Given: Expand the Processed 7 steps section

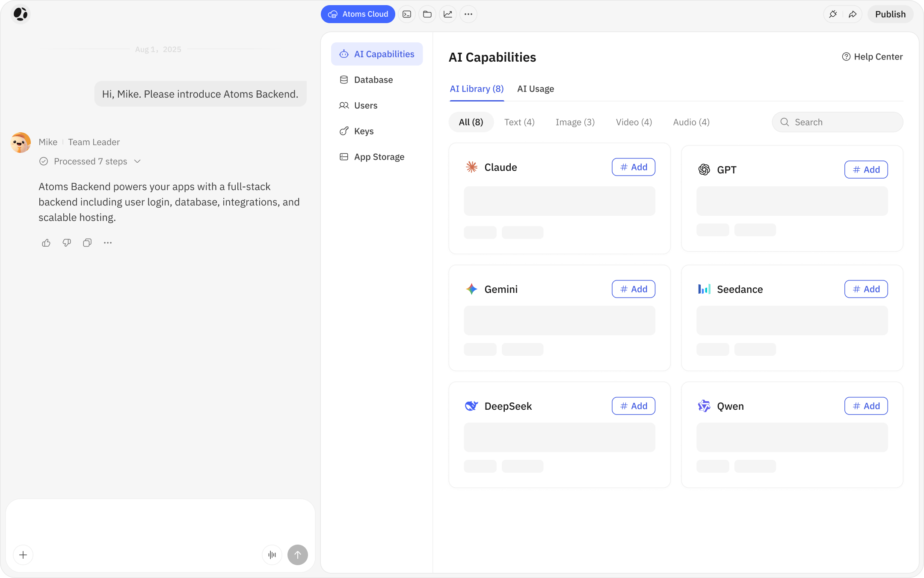Looking at the screenshot, I should [90, 161].
